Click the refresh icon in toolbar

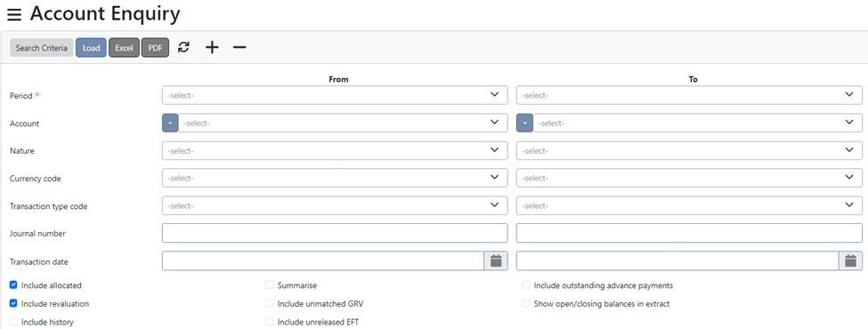(183, 47)
